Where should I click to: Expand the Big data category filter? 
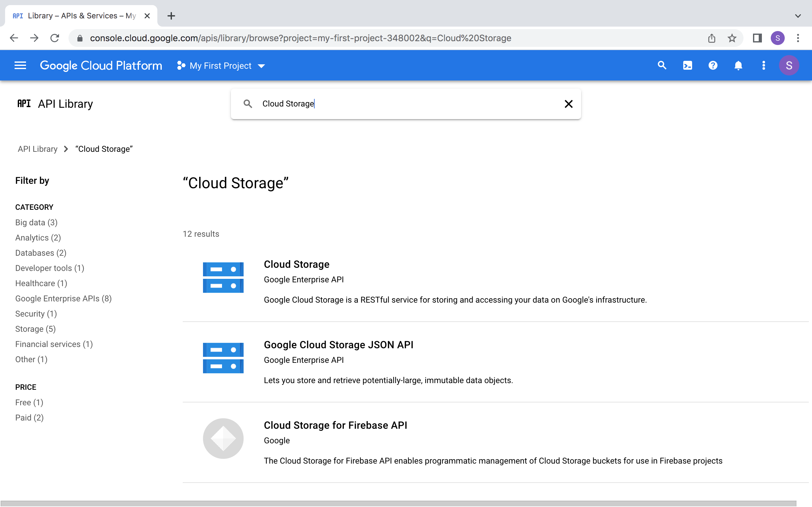tap(36, 222)
